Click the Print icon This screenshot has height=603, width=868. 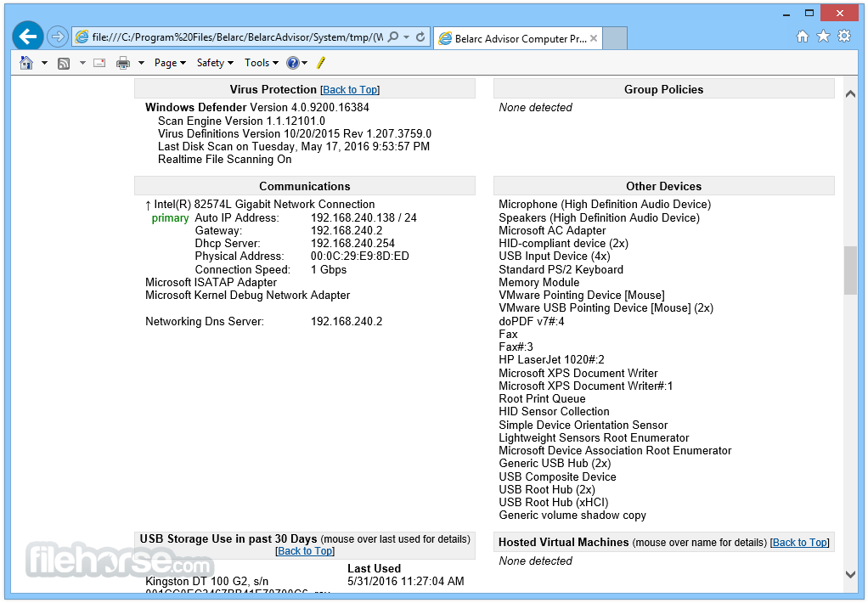[x=123, y=63]
